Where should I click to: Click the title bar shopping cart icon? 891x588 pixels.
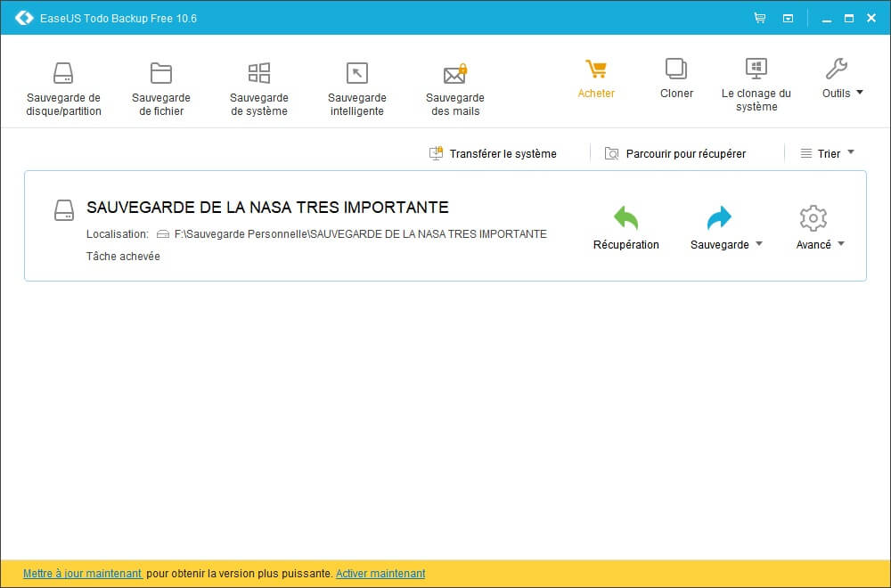(760, 18)
